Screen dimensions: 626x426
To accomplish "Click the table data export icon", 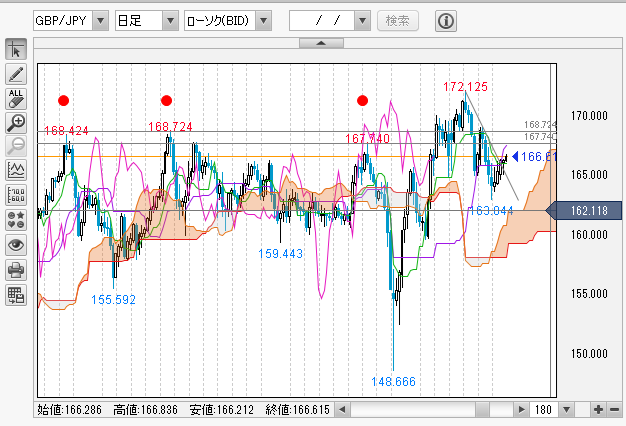I will (16, 295).
